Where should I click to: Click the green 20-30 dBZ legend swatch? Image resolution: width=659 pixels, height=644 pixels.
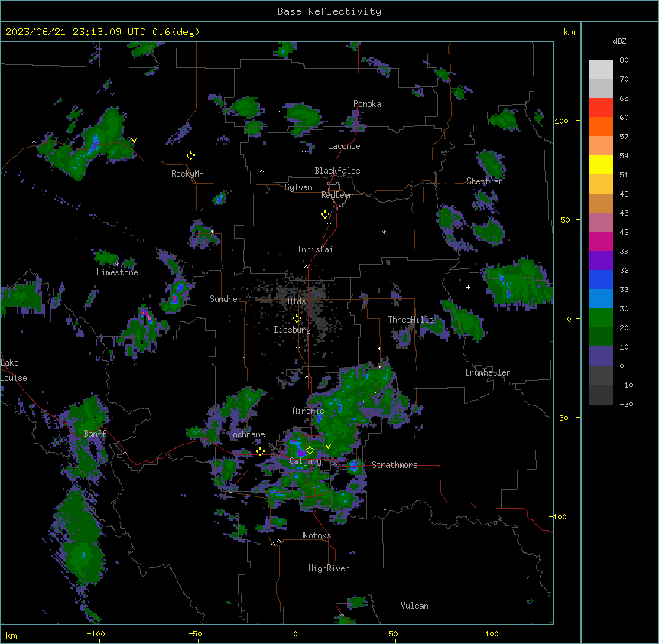601,318
